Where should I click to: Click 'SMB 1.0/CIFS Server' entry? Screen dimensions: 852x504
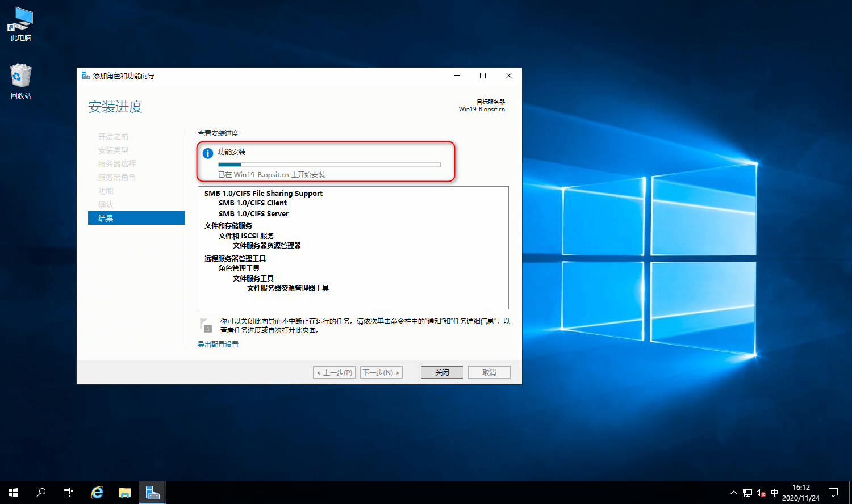[x=253, y=214]
